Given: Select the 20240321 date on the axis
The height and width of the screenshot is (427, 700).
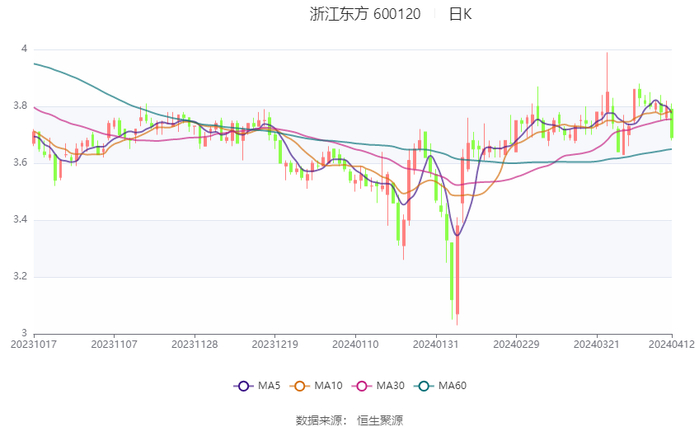Looking at the screenshot, I should click(x=597, y=343).
